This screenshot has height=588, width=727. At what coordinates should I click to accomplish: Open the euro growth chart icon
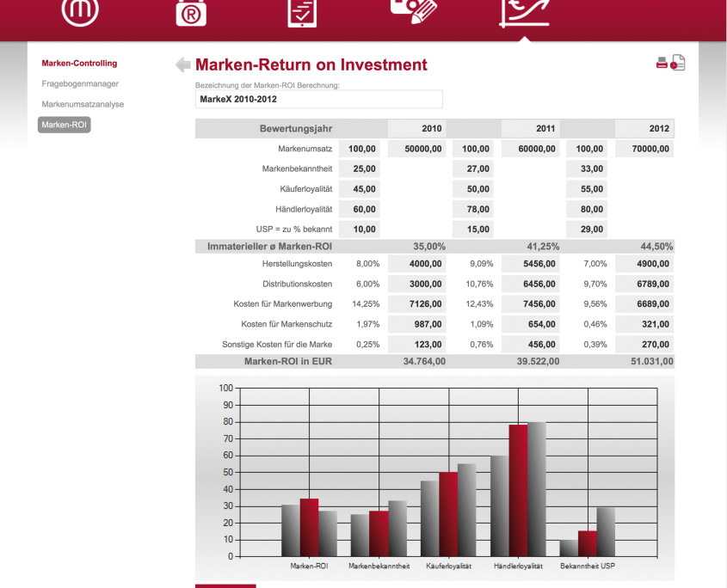tap(524, 13)
